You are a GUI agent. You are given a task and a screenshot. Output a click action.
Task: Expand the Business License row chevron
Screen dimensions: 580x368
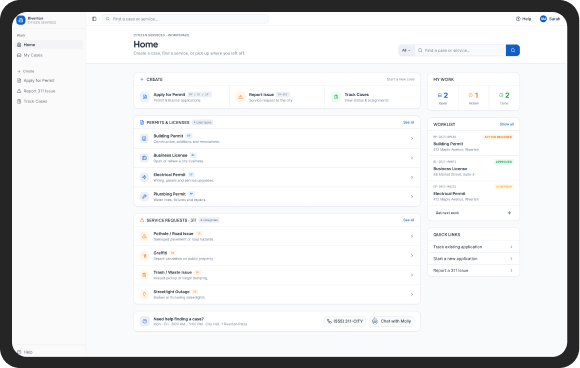(412, 158)
